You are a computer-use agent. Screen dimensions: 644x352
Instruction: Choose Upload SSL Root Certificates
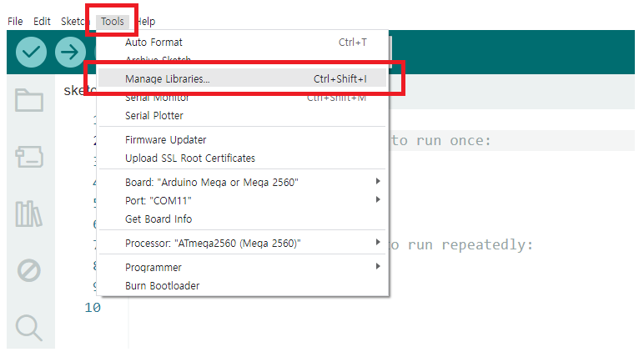point(242,158)
